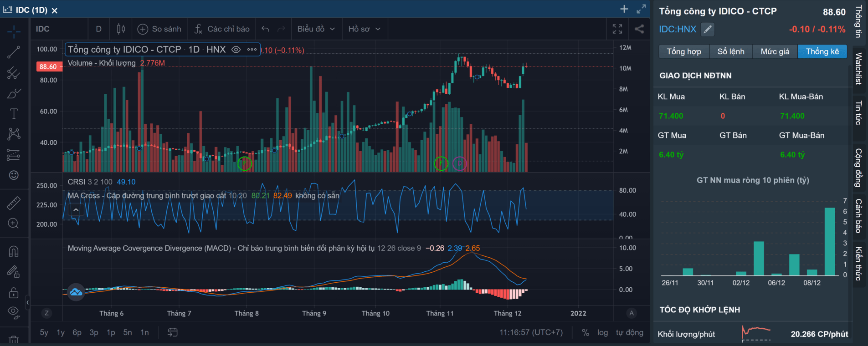The image size is (868, 346).
Task: Toggle the log scale option
Action: 602,332
